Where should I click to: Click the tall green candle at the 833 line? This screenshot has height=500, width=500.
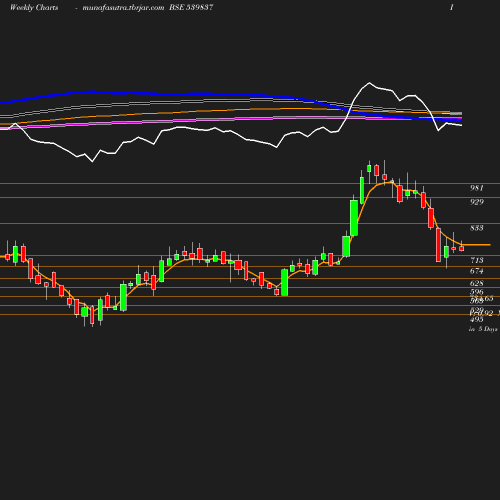point(354,218)
